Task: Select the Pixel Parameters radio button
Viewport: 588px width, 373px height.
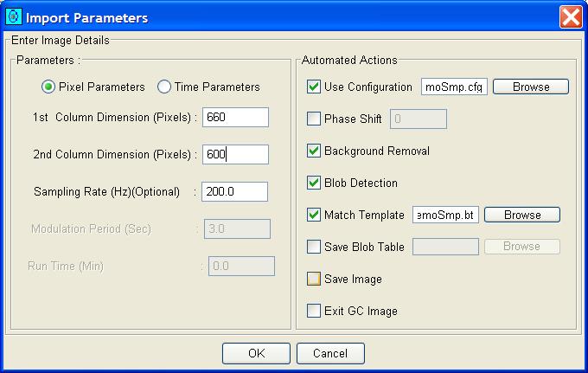Action: tap(49, 87)
